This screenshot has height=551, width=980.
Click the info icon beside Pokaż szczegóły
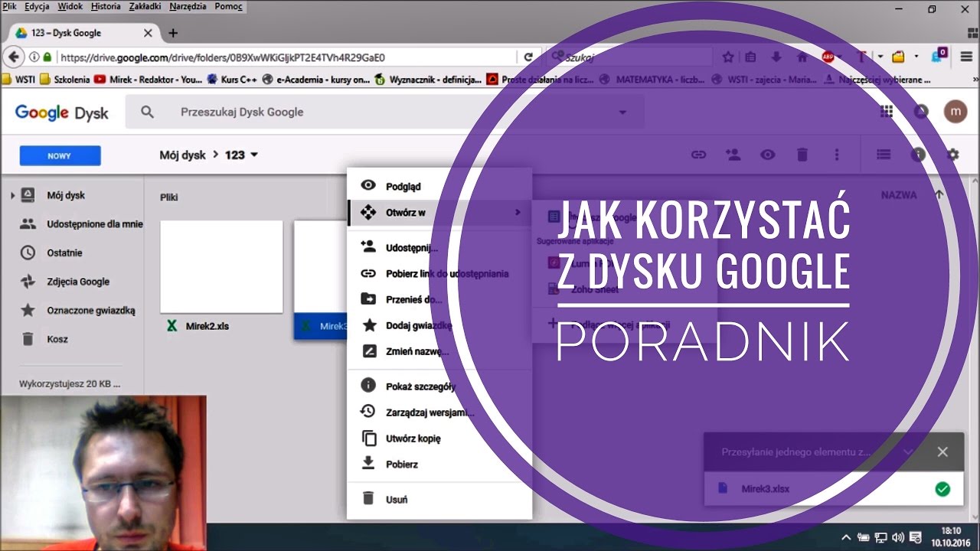(x=368, y=385)
